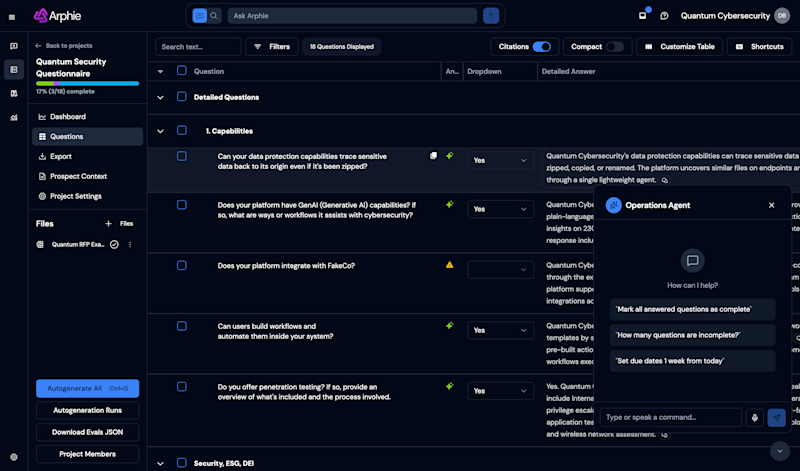Click citation link icon after lightweight agent

(664, 180)
